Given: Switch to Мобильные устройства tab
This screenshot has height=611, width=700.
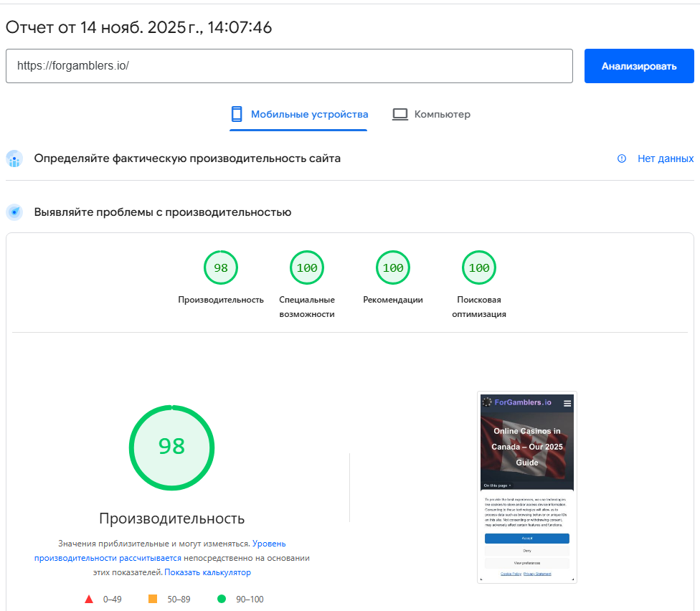Looking at the screenshot, I should point(298,115).
